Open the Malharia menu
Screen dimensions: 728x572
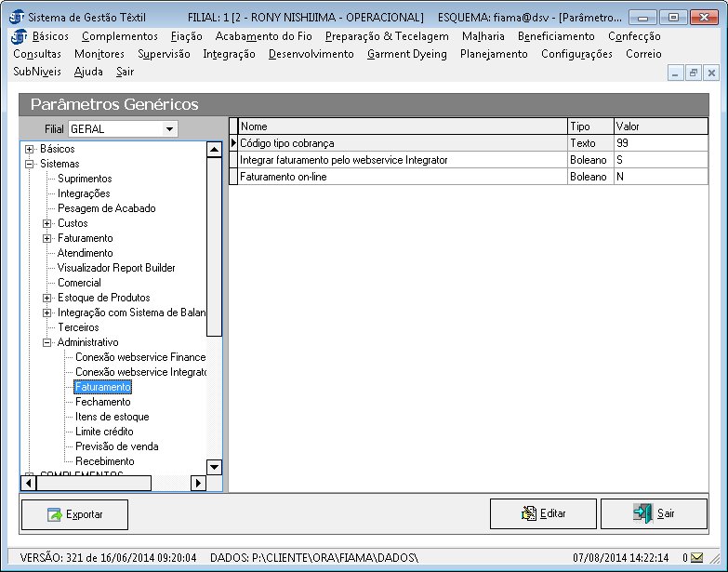tap(483, 36)
